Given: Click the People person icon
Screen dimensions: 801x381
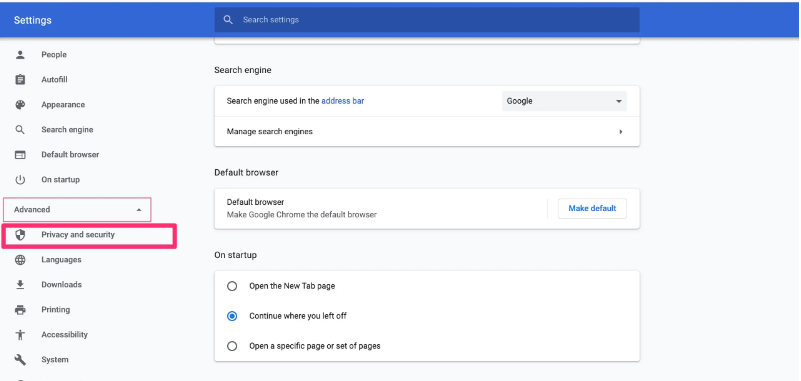Looking at the screenshot, I should [20, 55].
